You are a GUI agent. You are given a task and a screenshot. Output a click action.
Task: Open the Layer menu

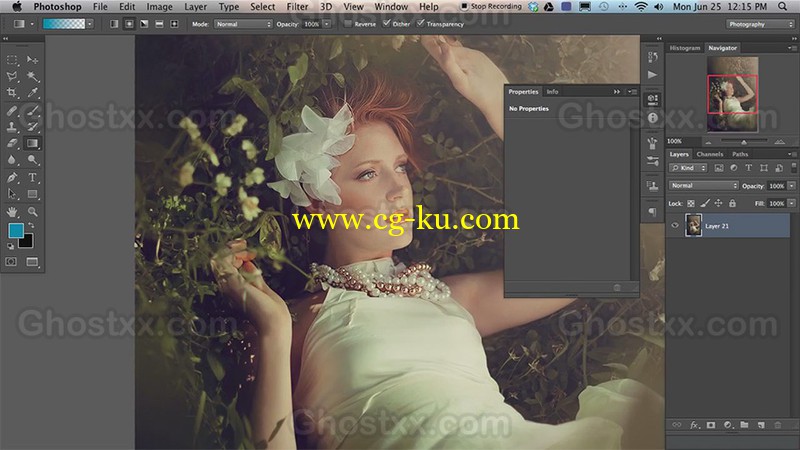[x=195, y=7]
